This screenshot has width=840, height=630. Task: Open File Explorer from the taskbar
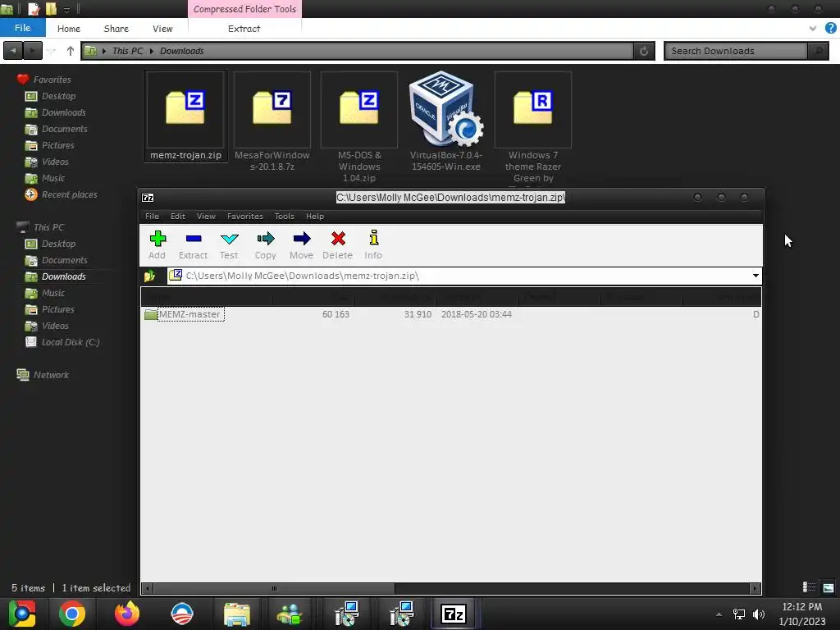pos(236,614)
